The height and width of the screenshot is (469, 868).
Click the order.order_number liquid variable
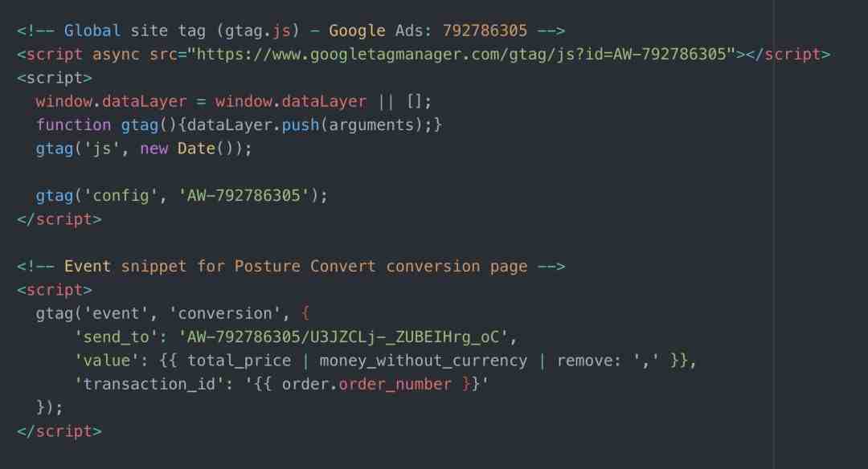[366, 384]
